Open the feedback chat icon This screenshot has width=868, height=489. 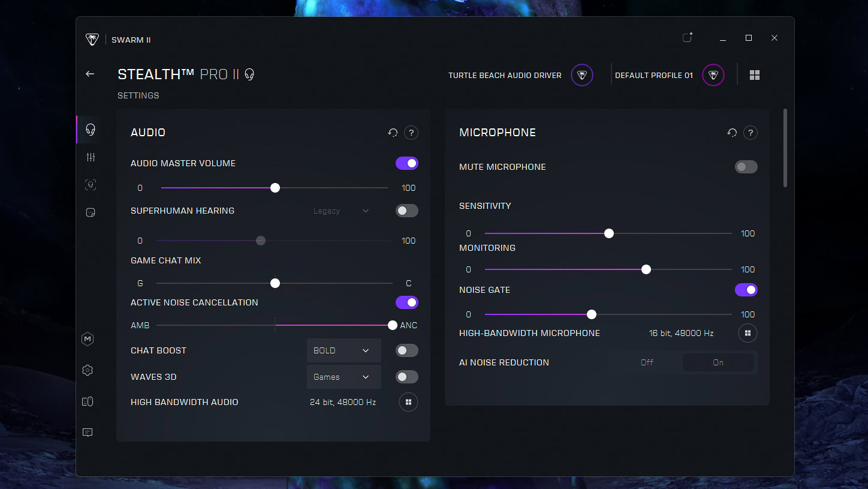[x=88, y=433]
